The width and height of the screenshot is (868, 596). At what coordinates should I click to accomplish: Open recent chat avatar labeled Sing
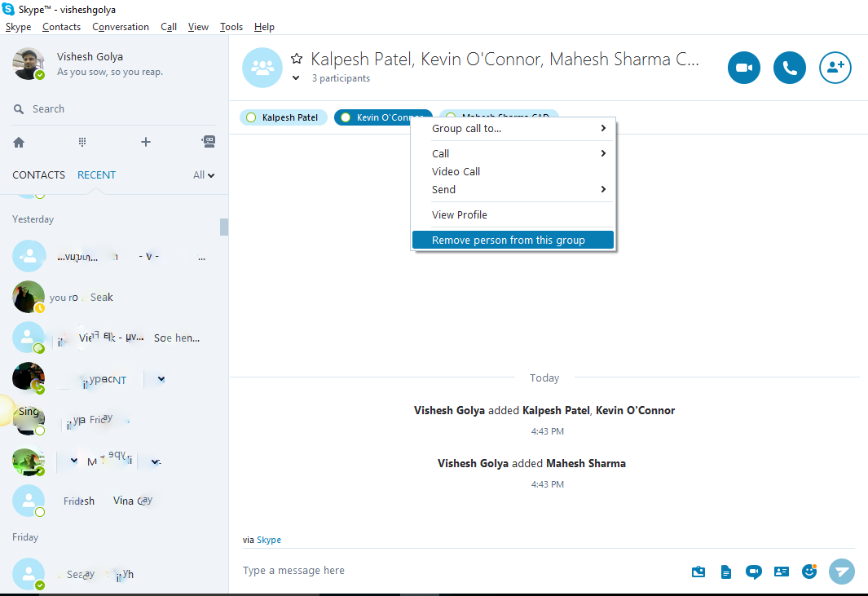coord(29,419)
